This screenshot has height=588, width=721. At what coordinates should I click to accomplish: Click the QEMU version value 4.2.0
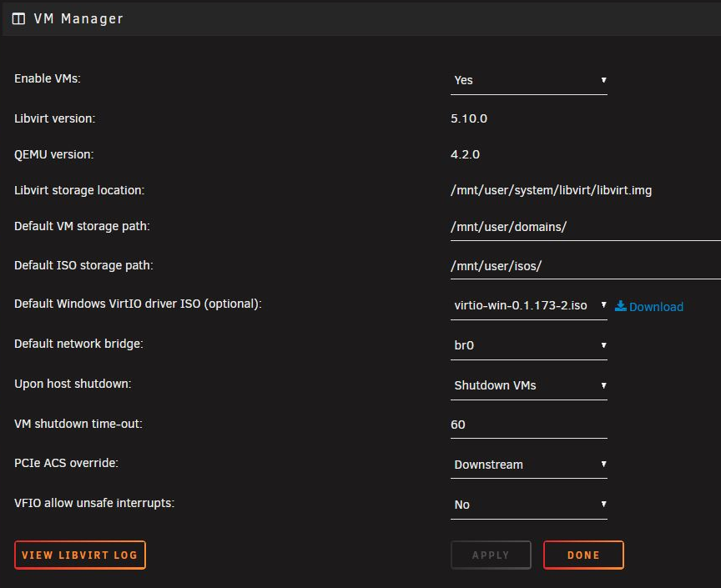[465, 154]
